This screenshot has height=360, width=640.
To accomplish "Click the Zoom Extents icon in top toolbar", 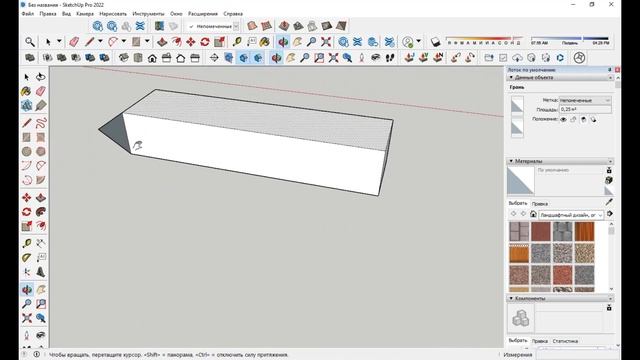I will point(326,42).
